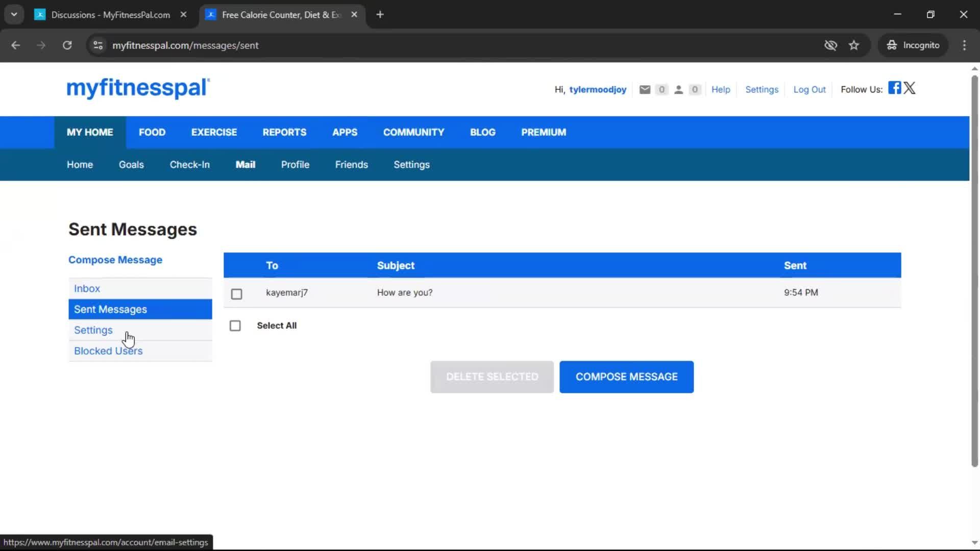The width and height of the screenshot is (980, 551).
Task: Open the tab search dropdown arrow
Action: 14,15
